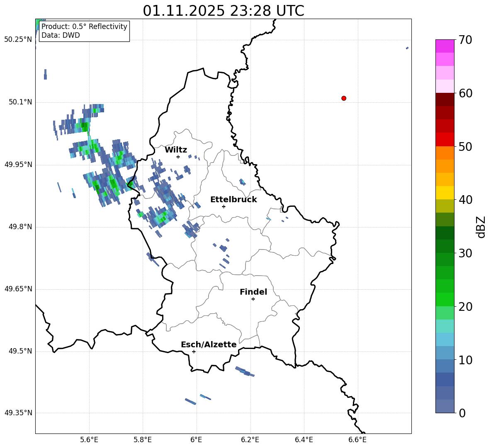The width and height of the screenshot is (491, 448).
Task: Click the Ettelbruck city label
Action: tap(233, 200)
